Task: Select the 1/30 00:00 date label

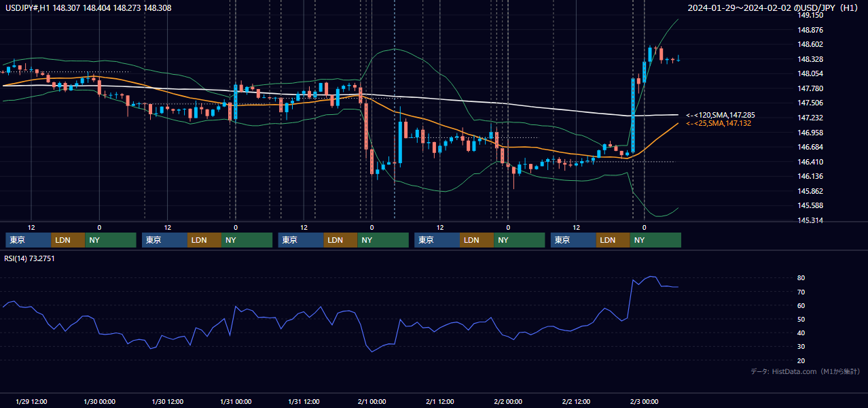Action: point(99,401)
